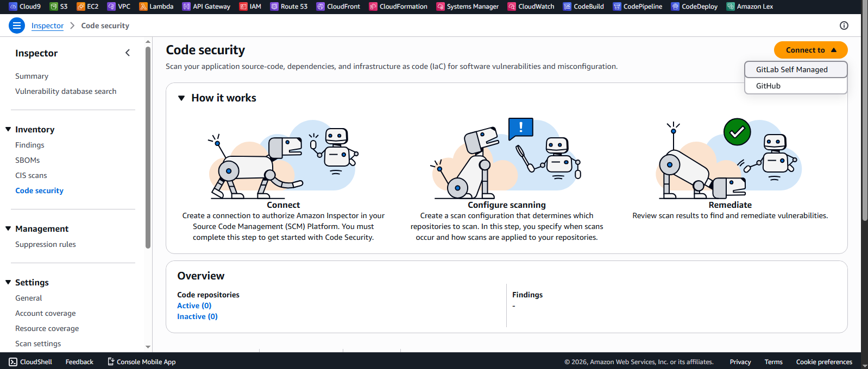View Active (0) code repositories
Screen dimensions: 868x369
click(x=194, y=306)
